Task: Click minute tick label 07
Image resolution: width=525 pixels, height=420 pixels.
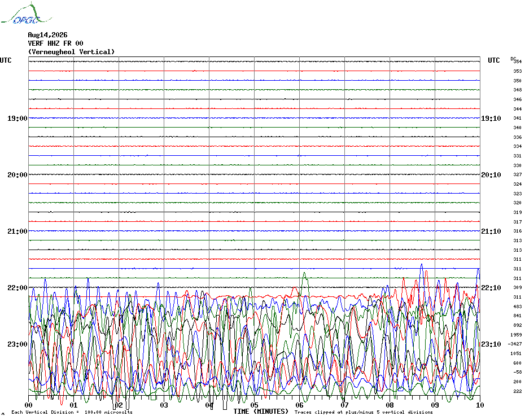Action: tap(344, 405)
